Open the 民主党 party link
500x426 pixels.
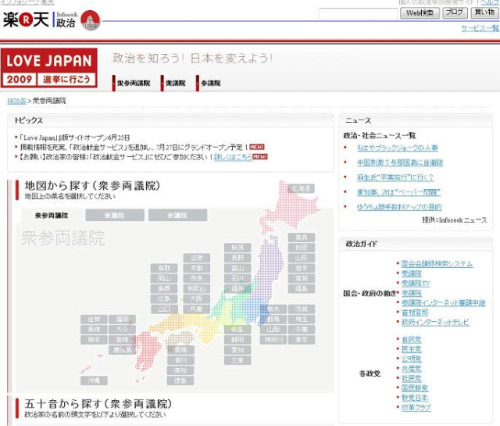click(x=411, y=349)
